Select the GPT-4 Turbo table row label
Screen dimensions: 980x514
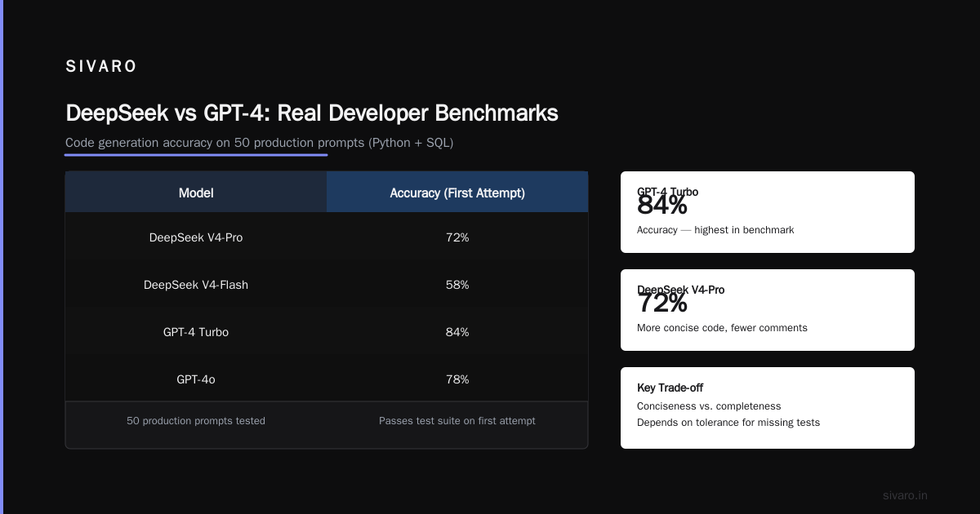pyautogui.click(x=196, y=332)
